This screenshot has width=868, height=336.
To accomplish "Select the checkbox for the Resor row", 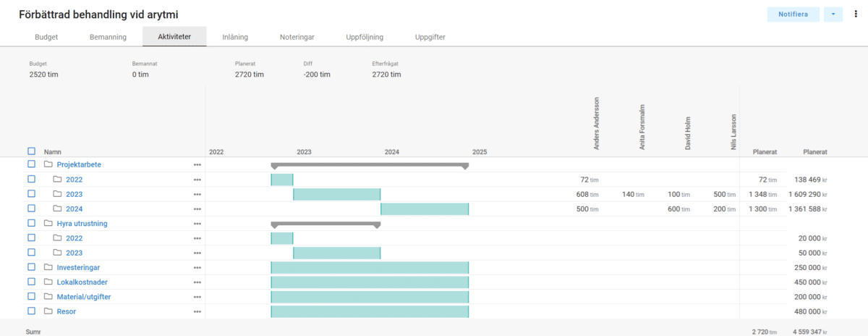I will (31, 311).
